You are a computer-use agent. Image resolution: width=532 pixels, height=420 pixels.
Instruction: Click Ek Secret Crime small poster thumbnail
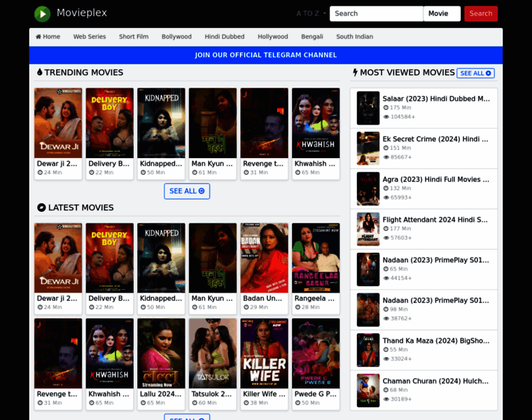pos(368,148)
